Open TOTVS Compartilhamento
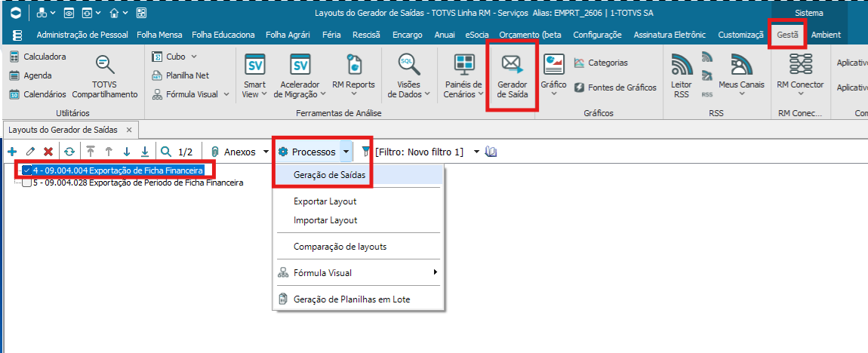 [105, 76]
